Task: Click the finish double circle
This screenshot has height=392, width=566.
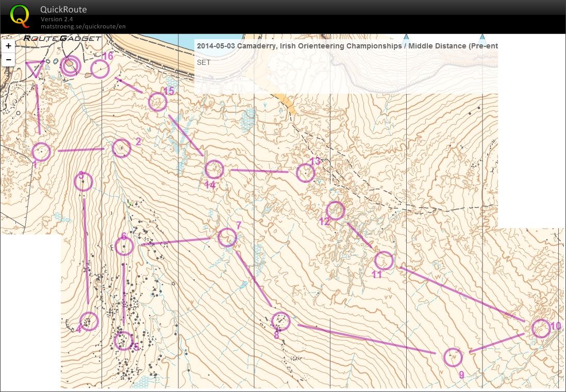Action: click(x=70, y=65)
